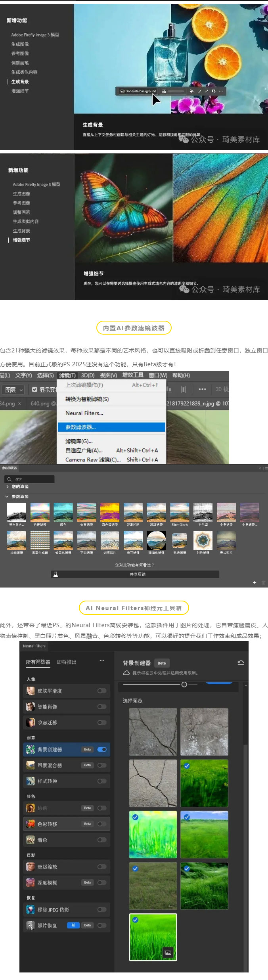
Task: Click the trash icon in 参数滤波器 panel
Action: click(264, 582)
